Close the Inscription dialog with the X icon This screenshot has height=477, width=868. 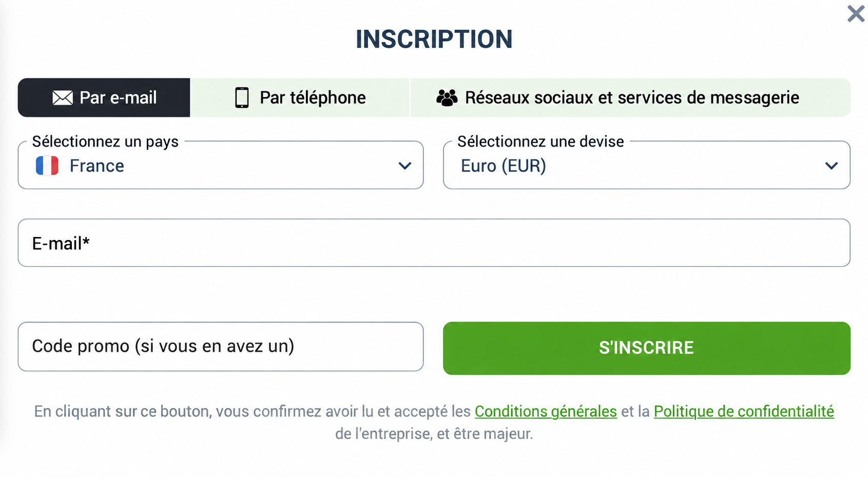[x=856, y=14]
